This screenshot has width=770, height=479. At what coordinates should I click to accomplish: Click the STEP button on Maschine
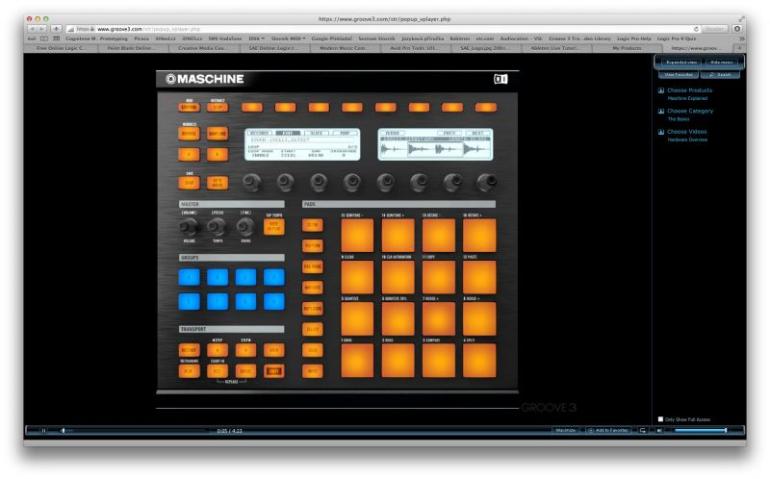[x=218, y=107]
